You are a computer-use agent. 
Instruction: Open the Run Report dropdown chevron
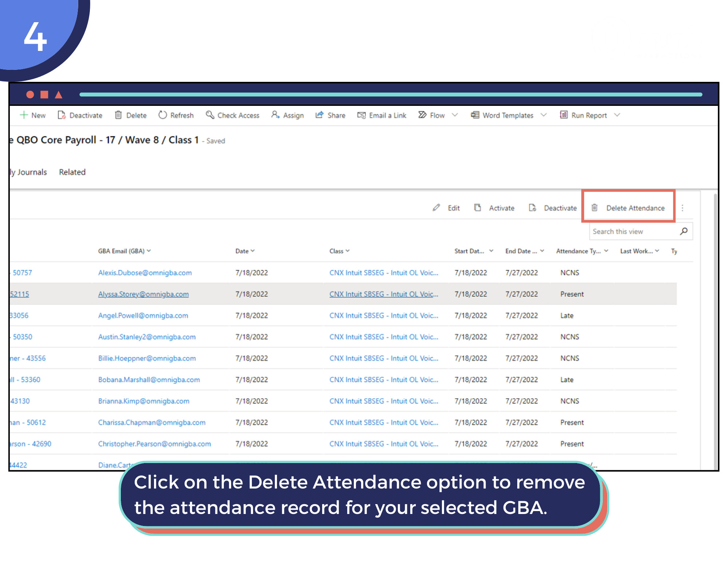(617, 115)
